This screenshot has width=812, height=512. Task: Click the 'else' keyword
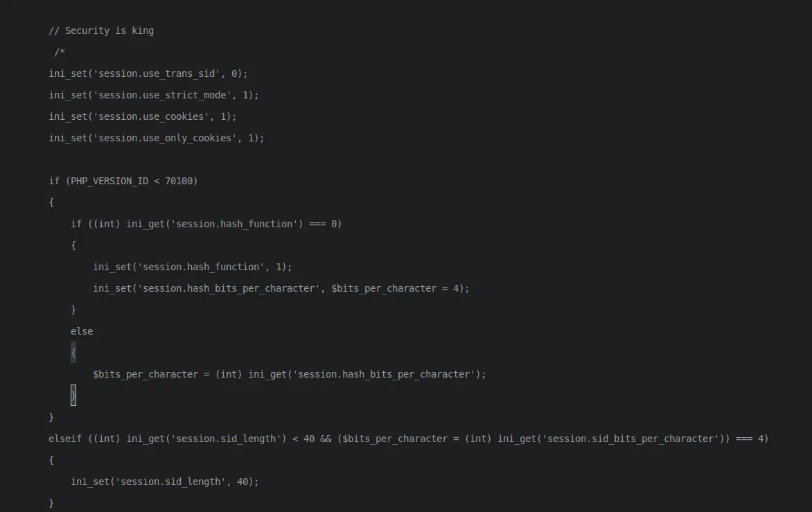[82, 331]
